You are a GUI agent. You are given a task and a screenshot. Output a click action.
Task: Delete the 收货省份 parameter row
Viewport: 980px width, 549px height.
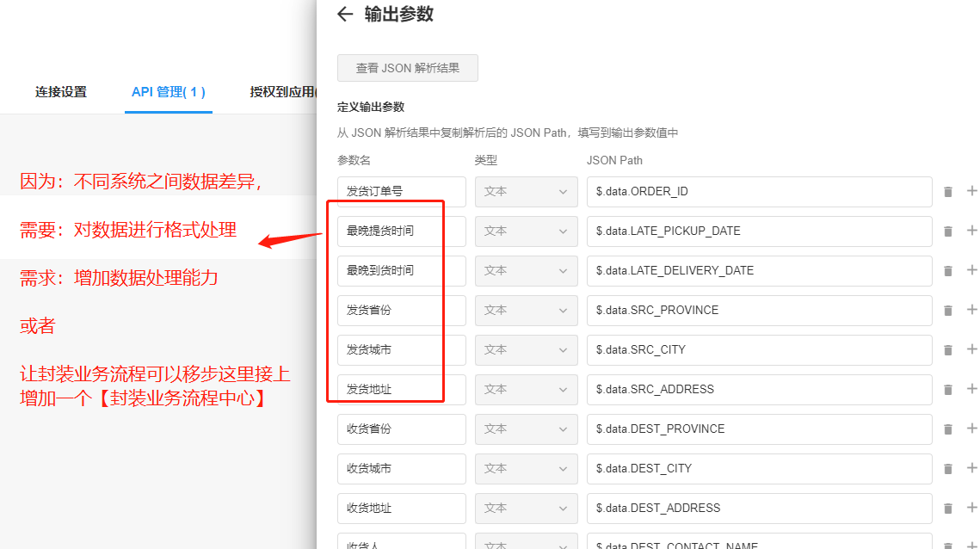tap(948, 429)
